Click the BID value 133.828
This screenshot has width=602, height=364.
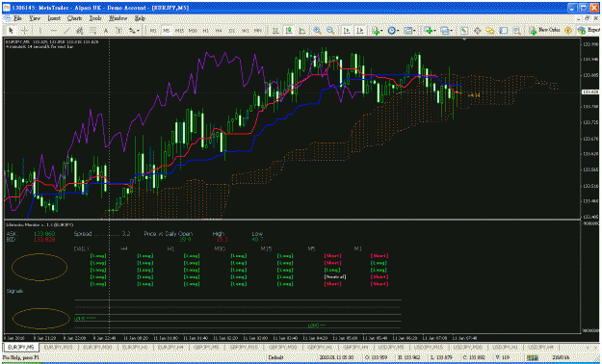pos(44,239)
